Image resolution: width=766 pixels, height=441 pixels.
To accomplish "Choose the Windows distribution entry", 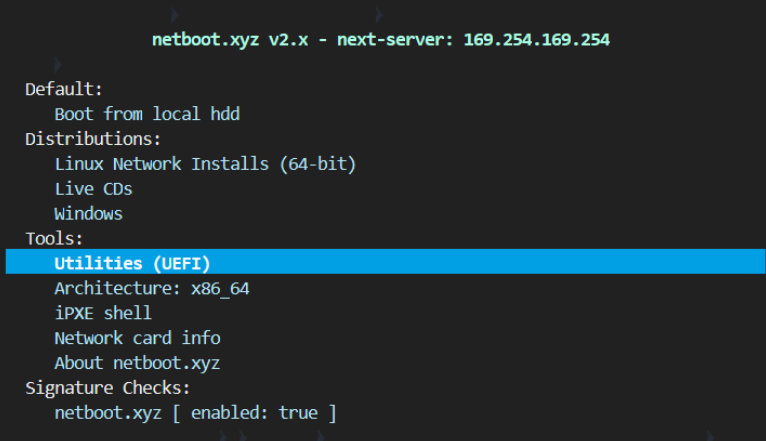I will coord(88,214).
